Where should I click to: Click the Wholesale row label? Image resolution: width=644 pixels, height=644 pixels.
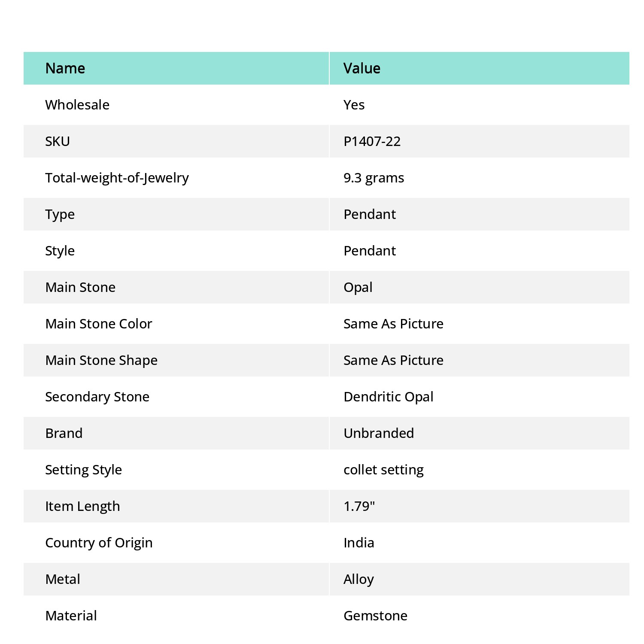(77, 105)
